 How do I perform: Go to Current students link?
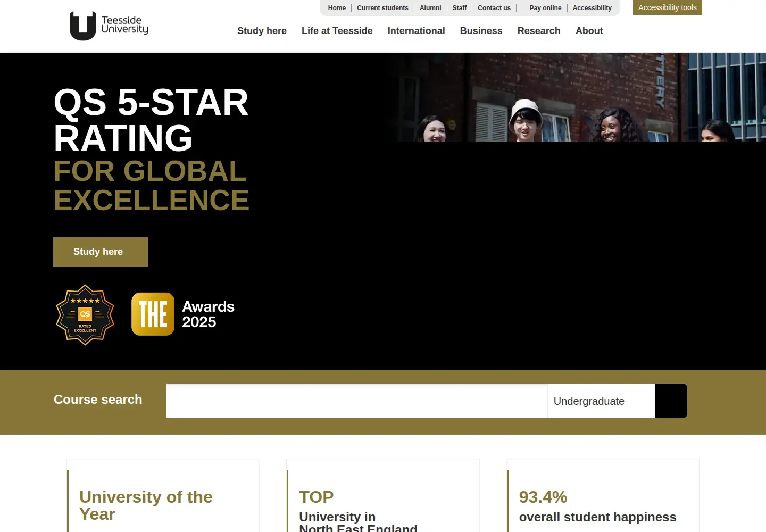coord(382,8)
